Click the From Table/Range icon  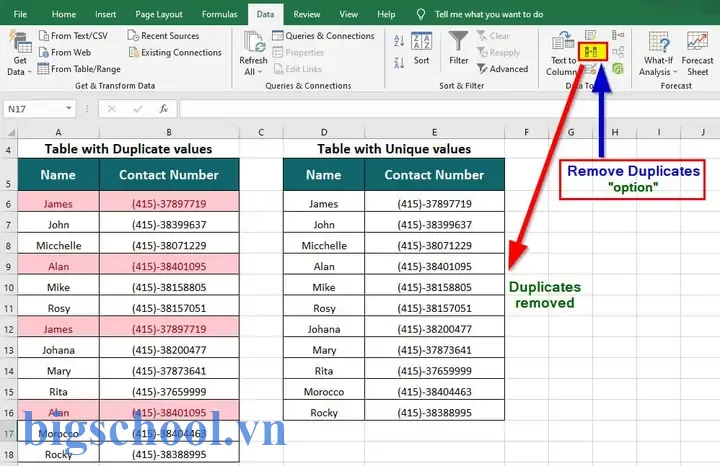coord(43,69)
